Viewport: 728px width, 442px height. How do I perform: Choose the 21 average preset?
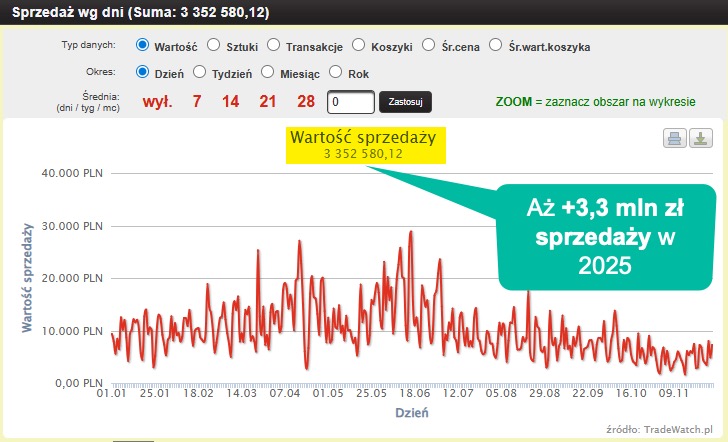click(267, 102)
